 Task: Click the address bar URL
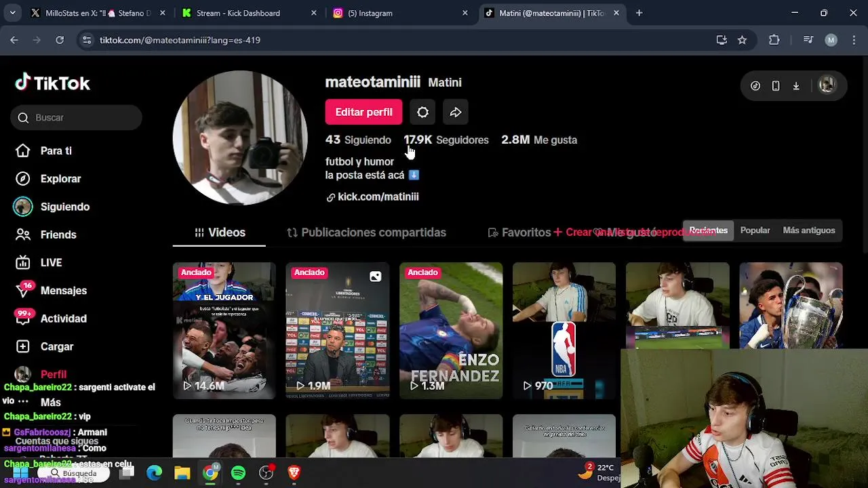180,40
